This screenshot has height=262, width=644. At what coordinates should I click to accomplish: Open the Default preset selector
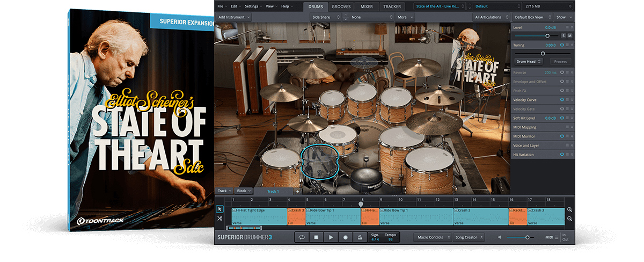[x=495, y=6]
